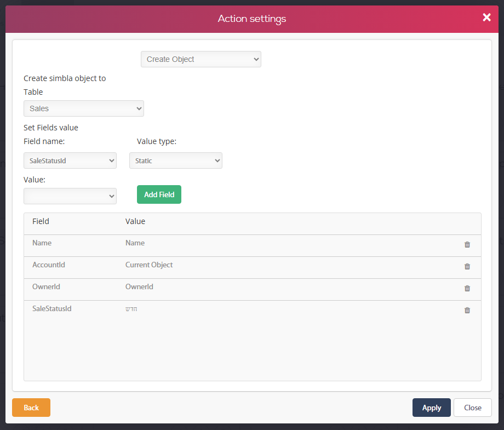
Task: Apply the action settings
Action: pos(431,408)
